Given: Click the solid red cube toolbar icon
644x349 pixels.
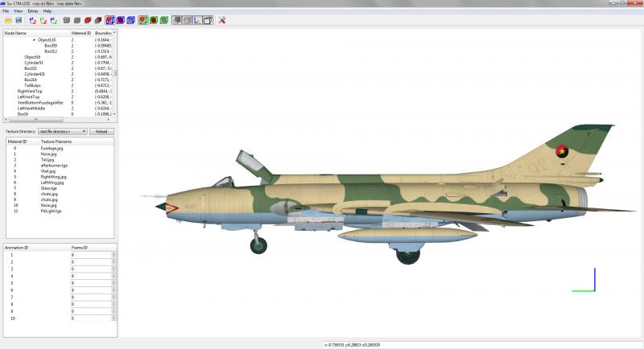Looking at the screenshot, I should 88,20.
